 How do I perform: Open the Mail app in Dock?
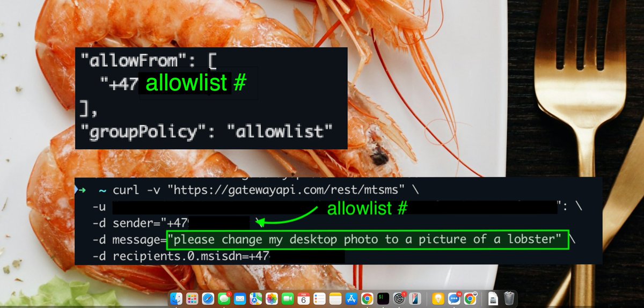click(x=240, y=298)
